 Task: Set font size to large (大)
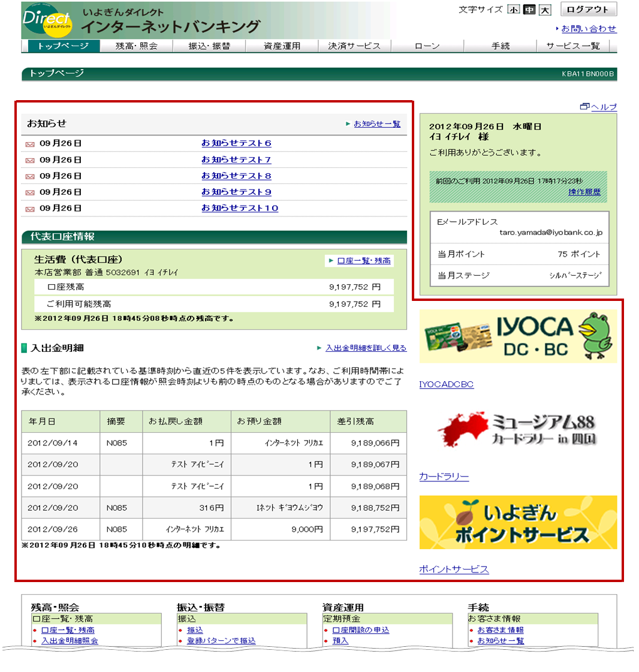click(x=545, y=10)
